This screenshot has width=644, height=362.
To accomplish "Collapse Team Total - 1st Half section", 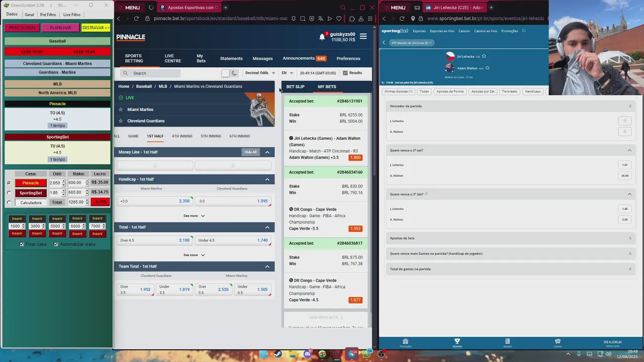I will tap(267, 266).
